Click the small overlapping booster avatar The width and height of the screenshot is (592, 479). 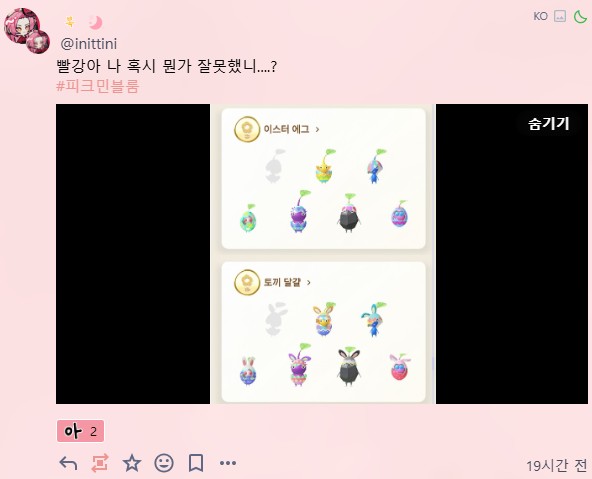(x=38, y=42)
